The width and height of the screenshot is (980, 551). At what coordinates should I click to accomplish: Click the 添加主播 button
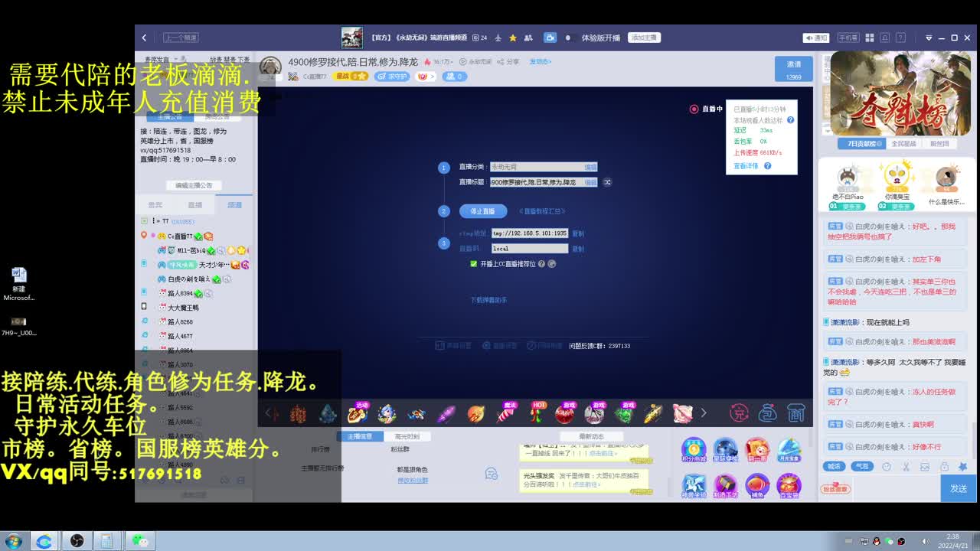(x=644, y=37)
